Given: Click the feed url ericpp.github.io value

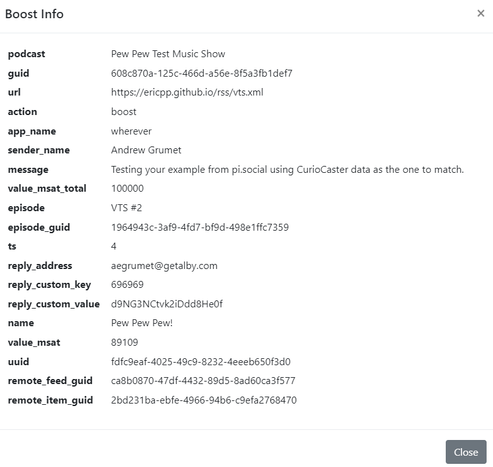Looking at the screenshot, I should (x=187, y=92).
